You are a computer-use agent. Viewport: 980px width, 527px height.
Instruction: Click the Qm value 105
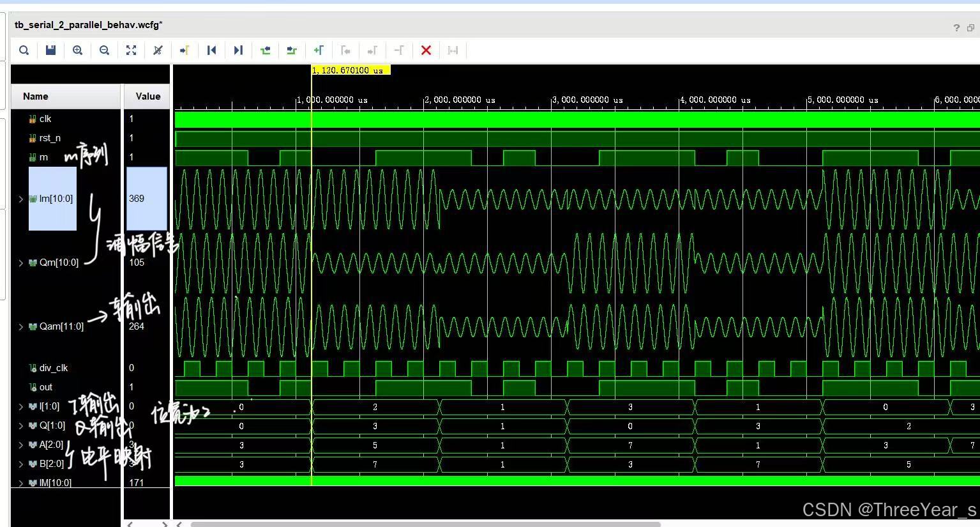point(137,263)
